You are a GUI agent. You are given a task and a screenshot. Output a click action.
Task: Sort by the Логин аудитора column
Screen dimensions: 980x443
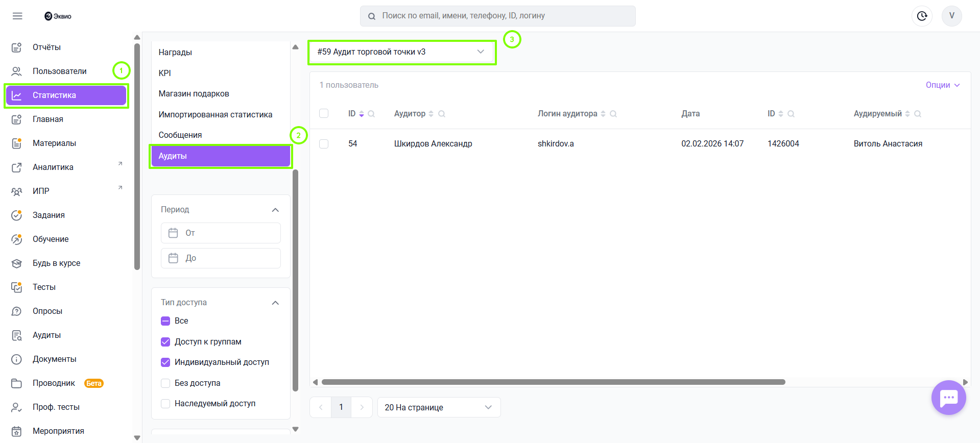pos(603,114)
